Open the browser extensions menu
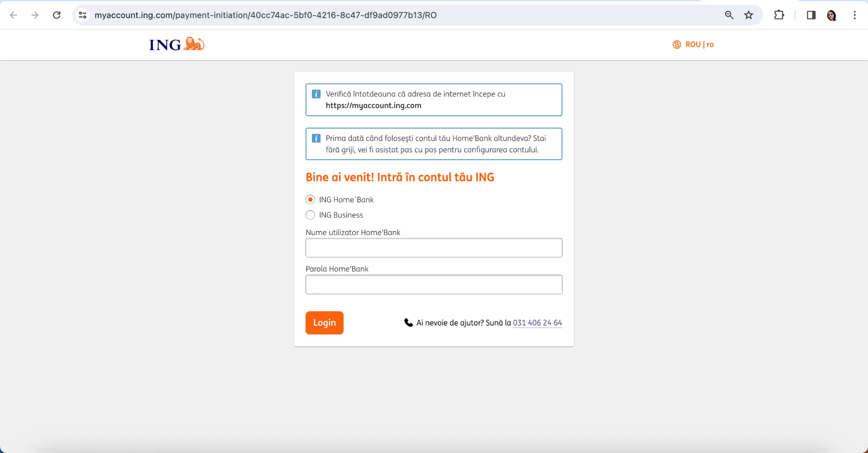The width and height of the screenshot is (868, 453). (779, 15)
